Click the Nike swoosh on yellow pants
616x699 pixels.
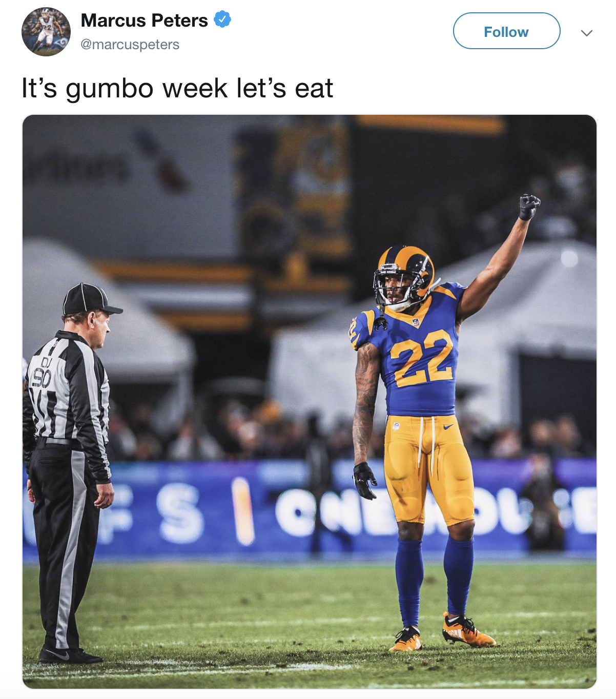click(448, 426)
